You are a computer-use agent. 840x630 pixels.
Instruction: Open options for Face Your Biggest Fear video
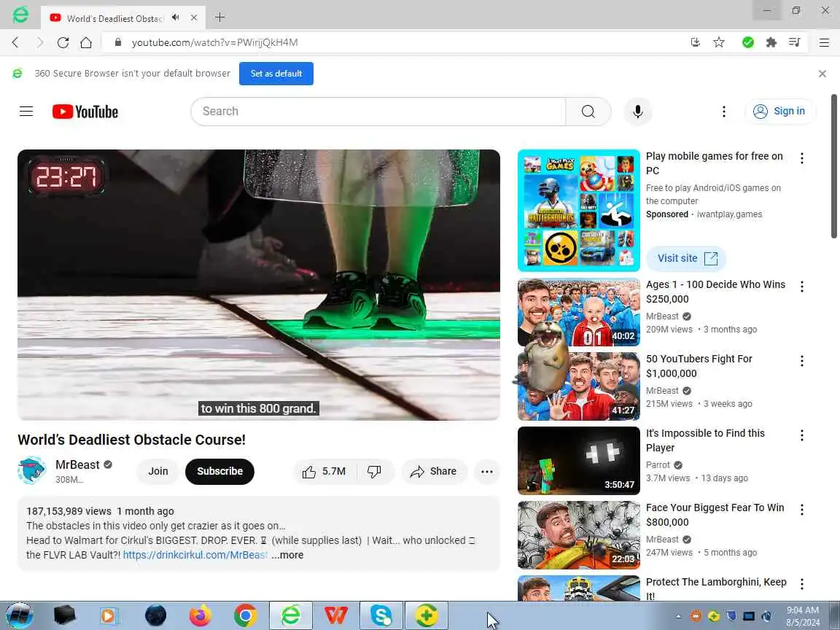pyautogui.click(x=801, y=510)
